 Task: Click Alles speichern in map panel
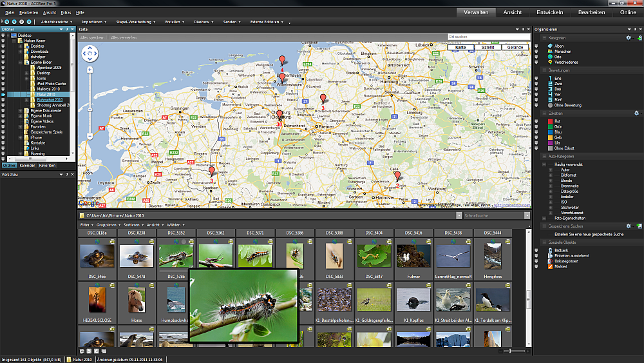(x=93, y=37)
